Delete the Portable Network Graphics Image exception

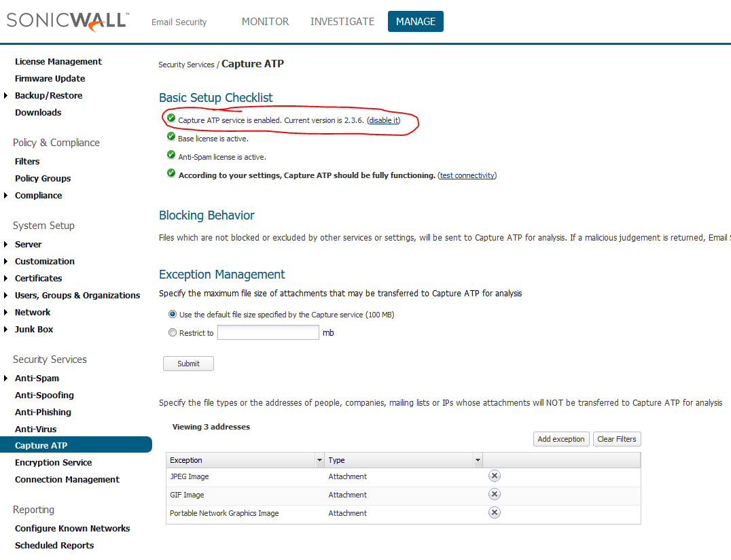(494, 512)
